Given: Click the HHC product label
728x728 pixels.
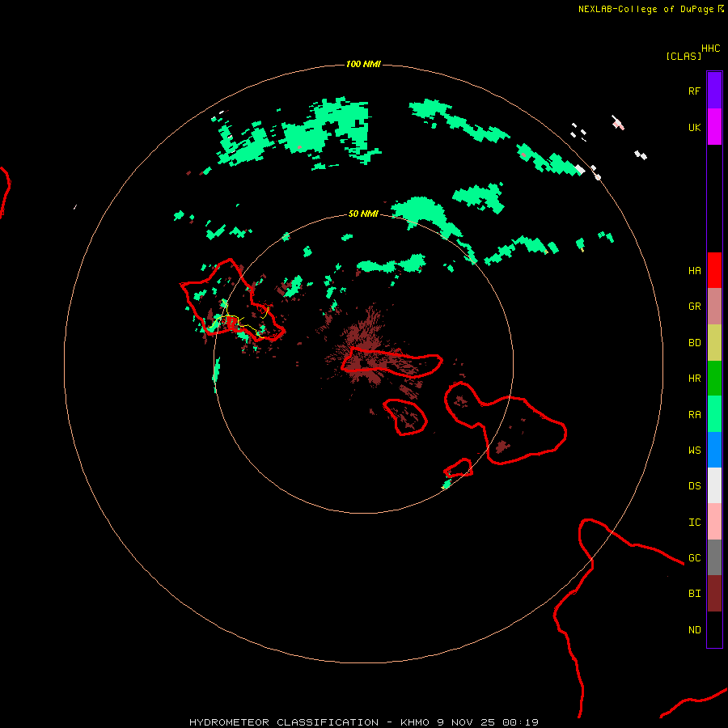Looking at the screenshot, I should [710, 49].
